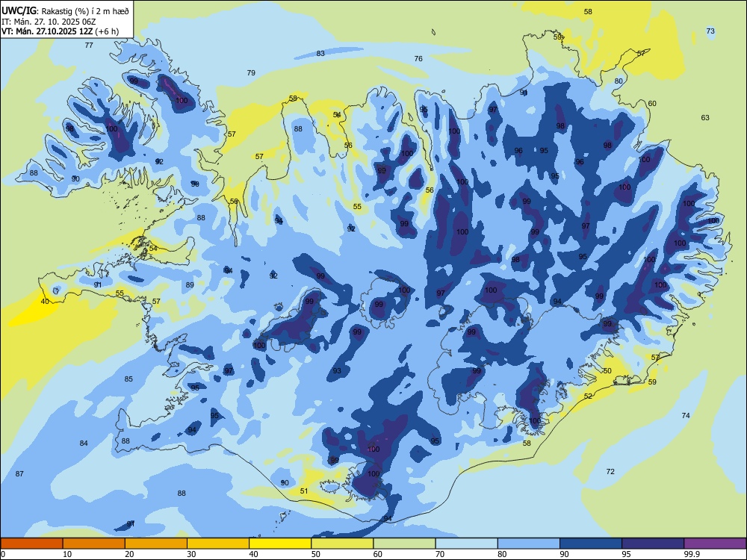747x560 pixels.
Task: Click the 30–40 golden legend swatch
Action: coord(218,544)
